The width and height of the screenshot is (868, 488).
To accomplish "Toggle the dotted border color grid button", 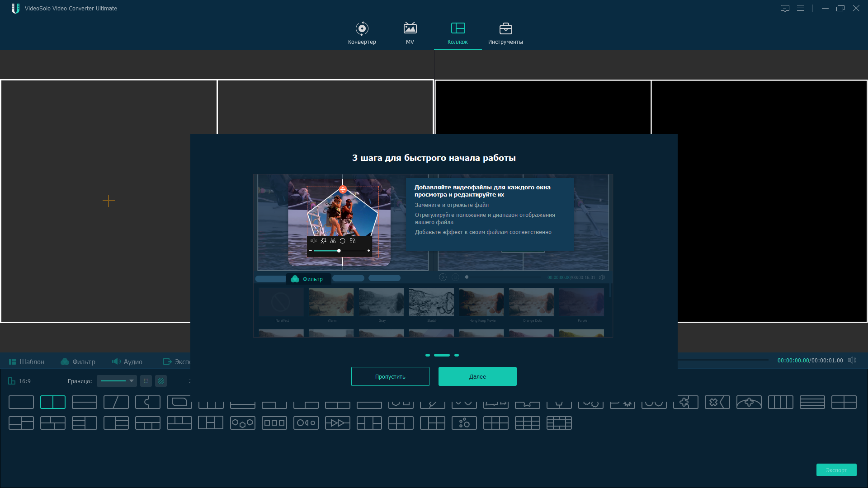I will (x=146, y=381).
